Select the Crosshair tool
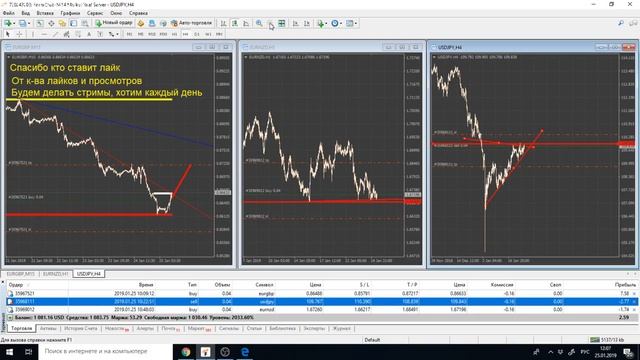The width and height of the screenshot is (640, 360). [19, 34]
